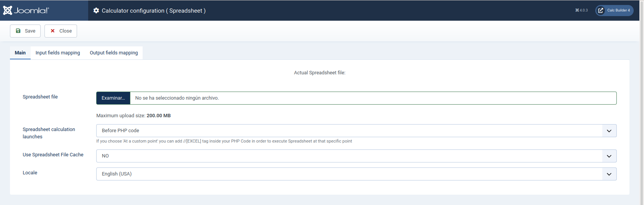
Task: Click the 'Use Spreadsheet File Cache' label
Action: [53, 155]
